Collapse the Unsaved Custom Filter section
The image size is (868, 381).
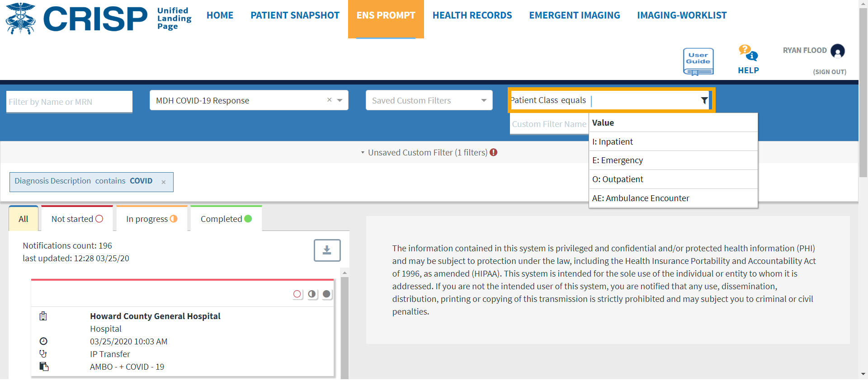[363, 153]
